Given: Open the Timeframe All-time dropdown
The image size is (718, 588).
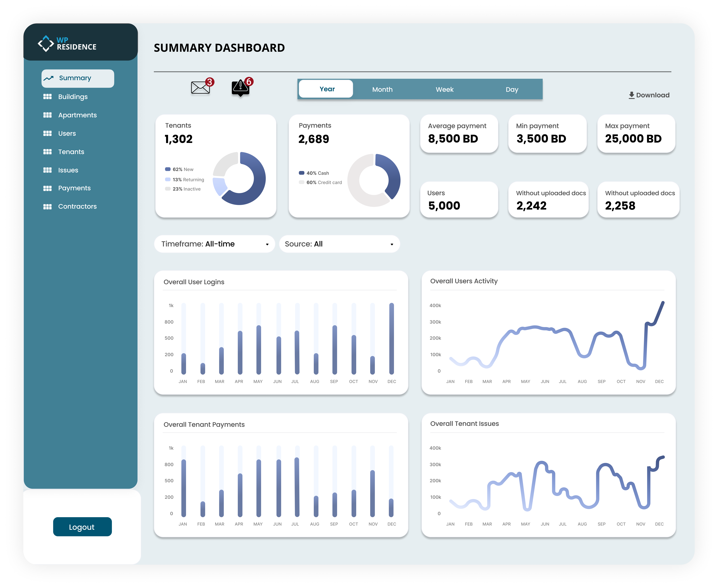Looking at the screenshot, I should [214, 244].
